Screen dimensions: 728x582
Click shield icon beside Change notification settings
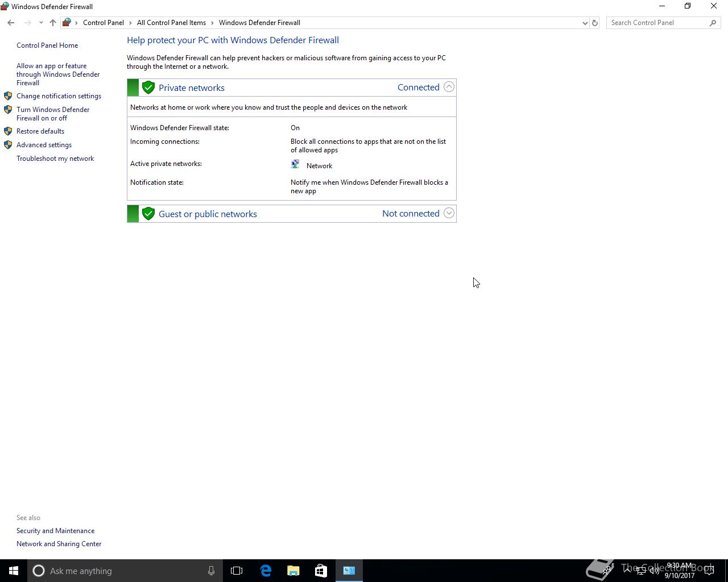tap(8, 96)
